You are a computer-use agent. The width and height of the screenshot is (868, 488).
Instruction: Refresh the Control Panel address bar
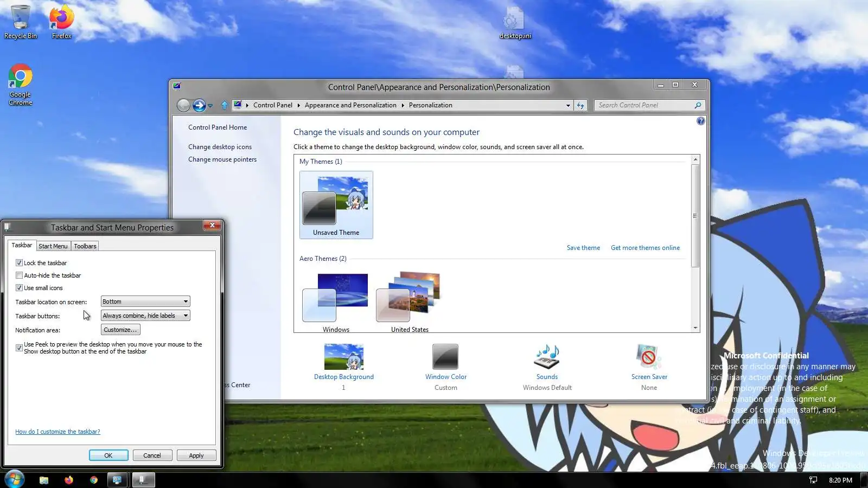(580, 105)
